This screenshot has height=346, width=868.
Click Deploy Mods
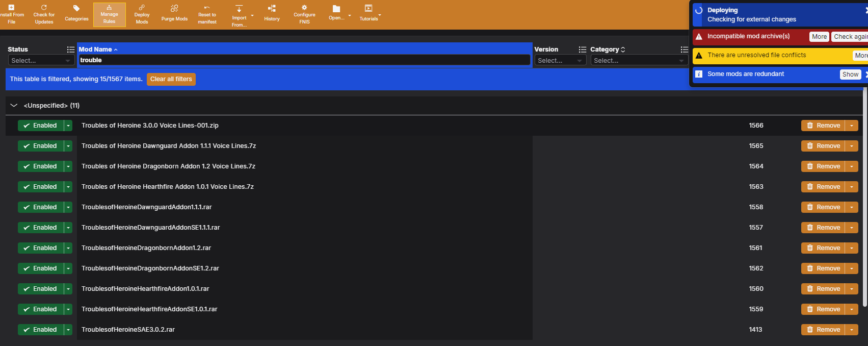(x=142, y=14)
